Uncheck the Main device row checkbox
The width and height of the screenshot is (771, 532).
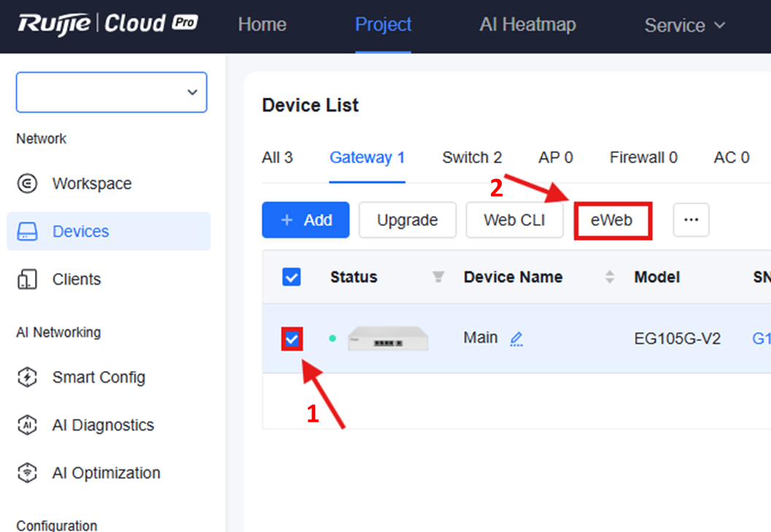(x=292, y=339)
